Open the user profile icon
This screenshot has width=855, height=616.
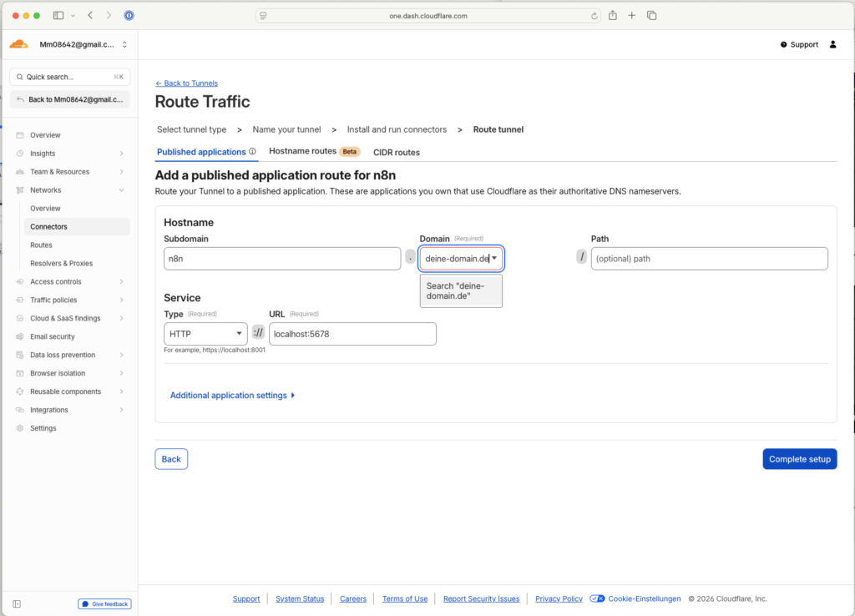pos(832,44)
